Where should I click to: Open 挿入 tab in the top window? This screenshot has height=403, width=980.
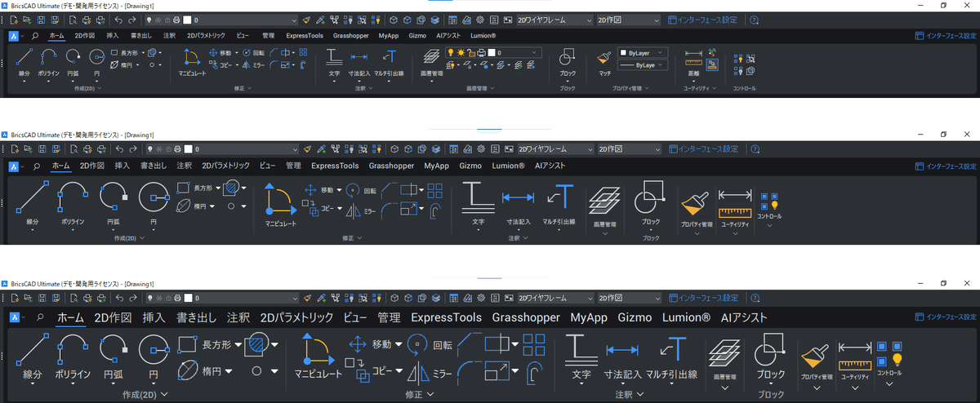click(x=113, y=36)
